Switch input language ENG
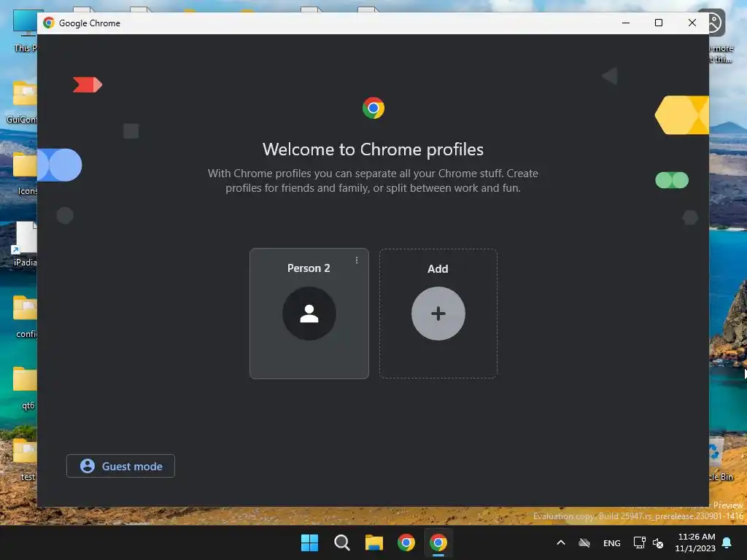Viewport: 747px width, 560px height. click(612, 542)
